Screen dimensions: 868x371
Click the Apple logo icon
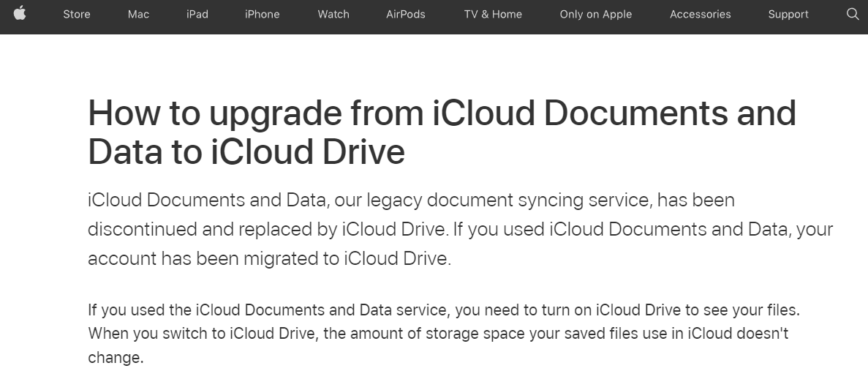[x=20, y=13]
